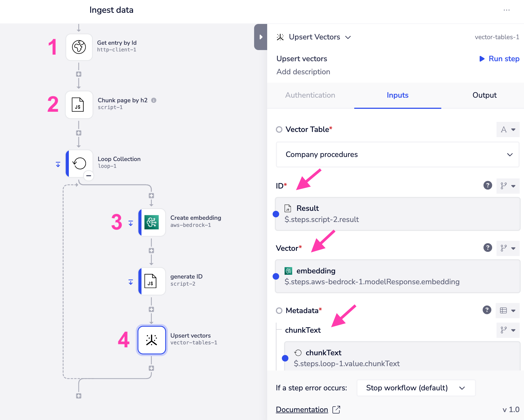
Task: Toggle the Metadata radio circle
Action: [279, 311]
